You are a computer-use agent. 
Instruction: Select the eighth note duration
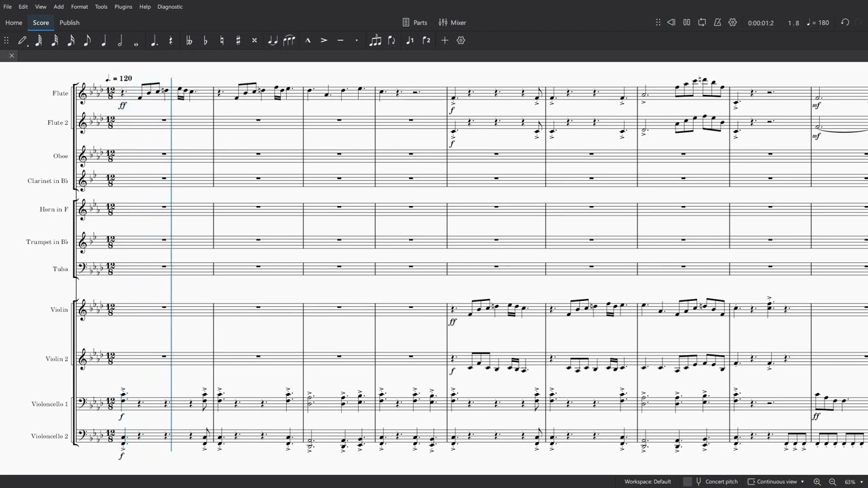(x=87, y=41)
